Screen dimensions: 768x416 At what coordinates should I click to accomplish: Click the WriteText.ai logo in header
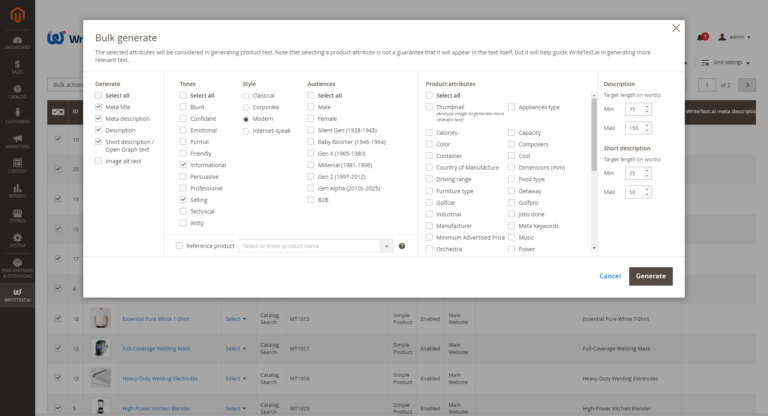65,38
